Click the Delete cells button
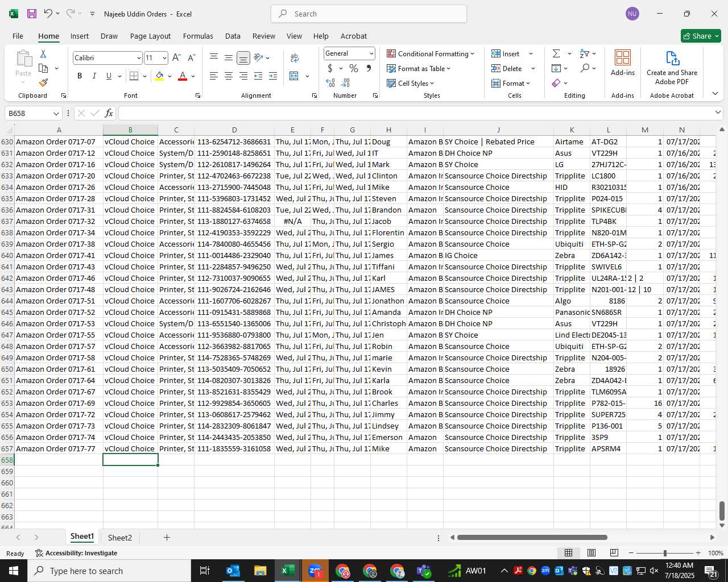Screen dimensions: 728x582 [x=507, y=68]
